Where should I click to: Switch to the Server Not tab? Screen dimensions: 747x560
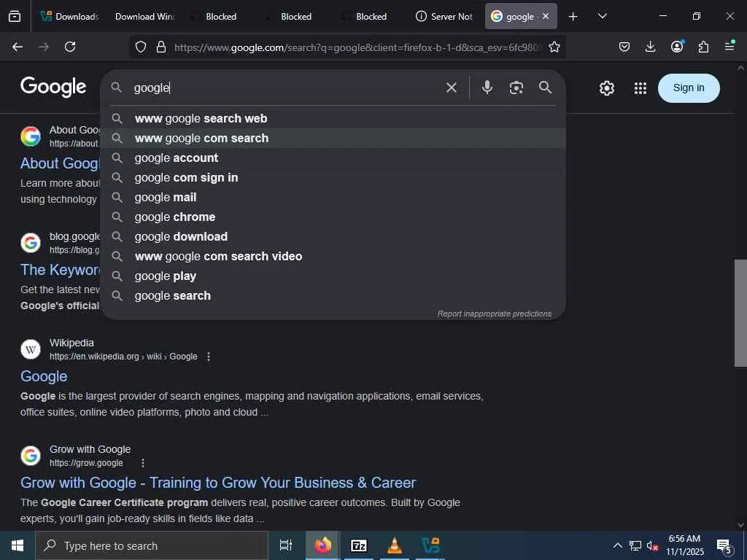(445, 17)
